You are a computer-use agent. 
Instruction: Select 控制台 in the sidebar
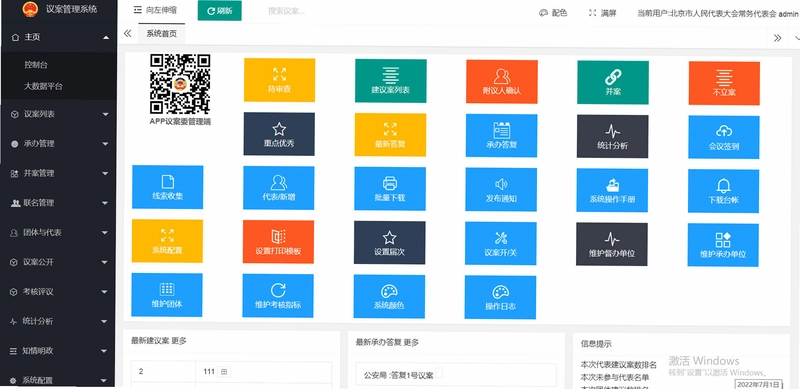pyautogui.click(x=36, y=65)
